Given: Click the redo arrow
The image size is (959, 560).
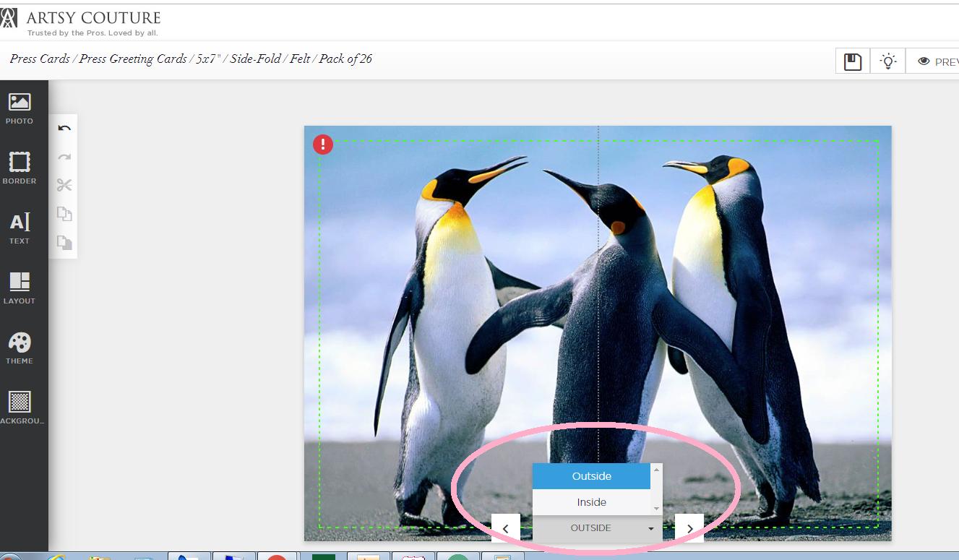Looking at the screenshot, I should tap(64, 157).
